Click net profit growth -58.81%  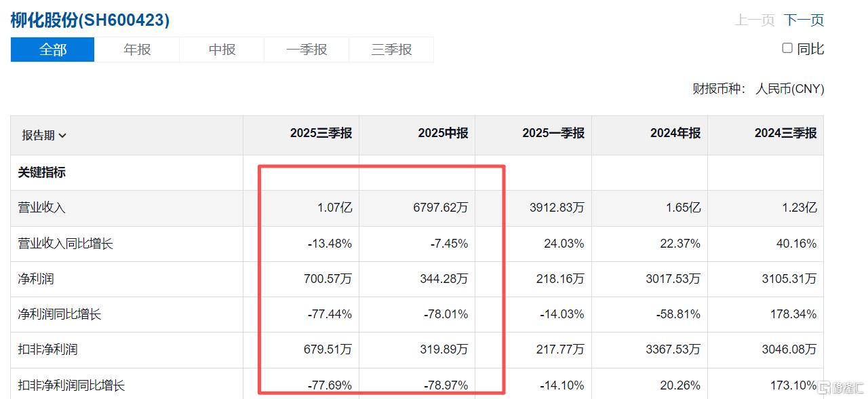click(x=678, y=314)
